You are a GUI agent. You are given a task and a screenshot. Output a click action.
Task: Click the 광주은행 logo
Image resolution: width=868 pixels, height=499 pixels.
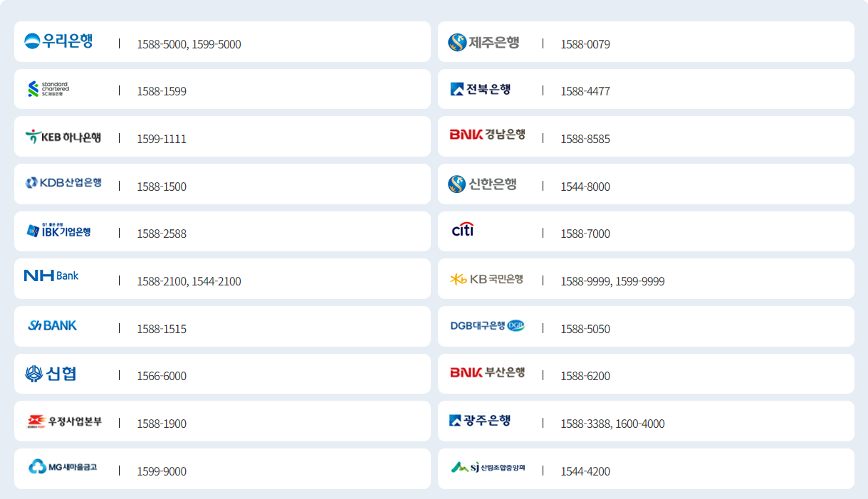click(x=480, y=421)
